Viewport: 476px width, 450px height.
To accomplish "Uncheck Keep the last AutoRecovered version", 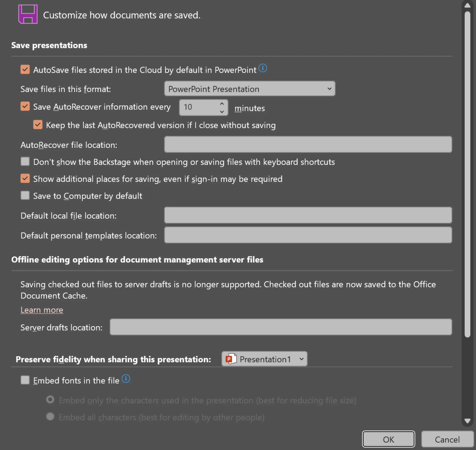I will [38, 125].
